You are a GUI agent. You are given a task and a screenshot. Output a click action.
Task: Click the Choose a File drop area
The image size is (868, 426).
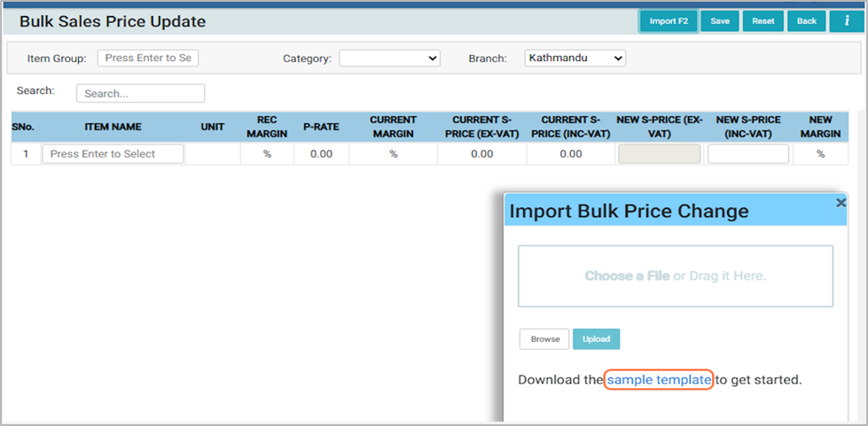pyautogui.click(x=675, y=276)
